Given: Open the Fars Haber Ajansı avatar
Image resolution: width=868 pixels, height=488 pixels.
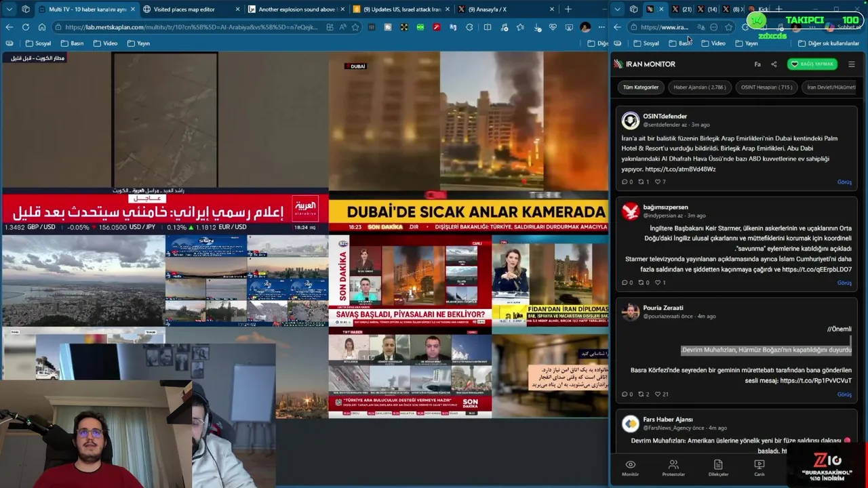Looking at the screenshot, I should (x=631, y=424).
